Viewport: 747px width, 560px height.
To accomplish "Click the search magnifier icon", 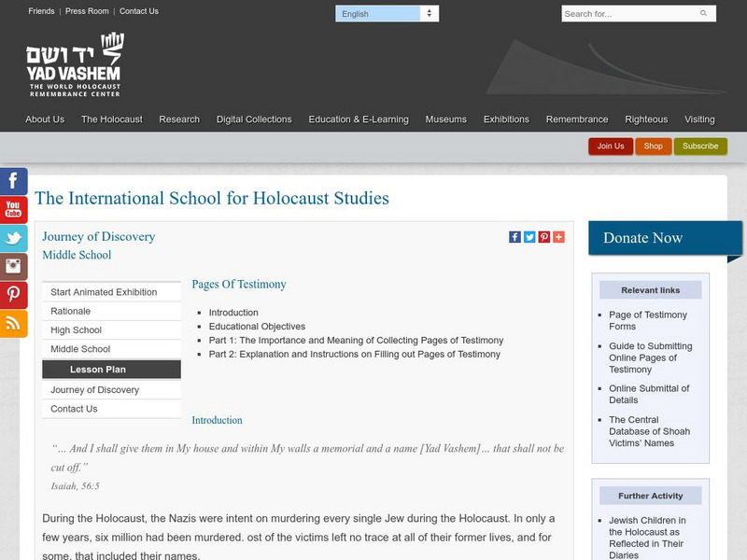I will click(x=704, y=14).
